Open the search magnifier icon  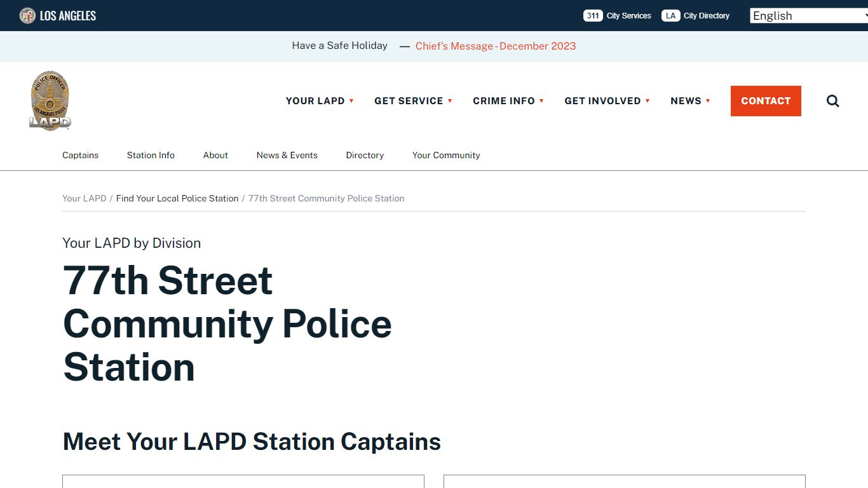(x=833, y=101)
